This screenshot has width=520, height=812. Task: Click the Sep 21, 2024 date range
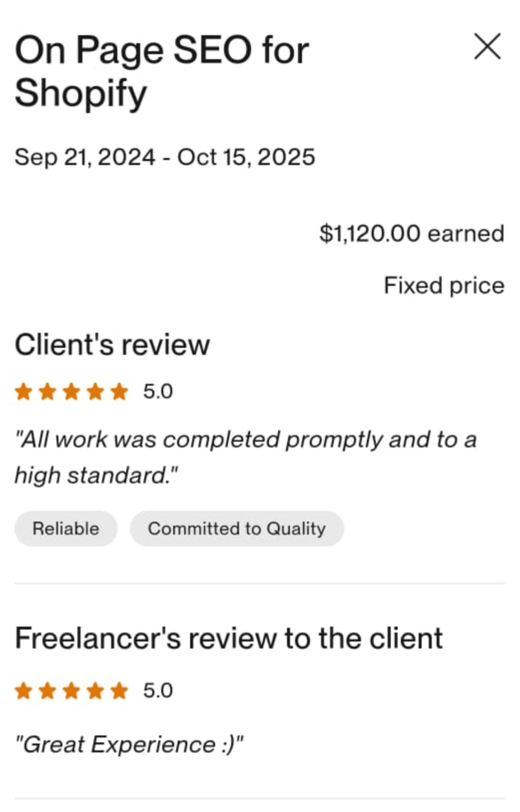point(165,157)
